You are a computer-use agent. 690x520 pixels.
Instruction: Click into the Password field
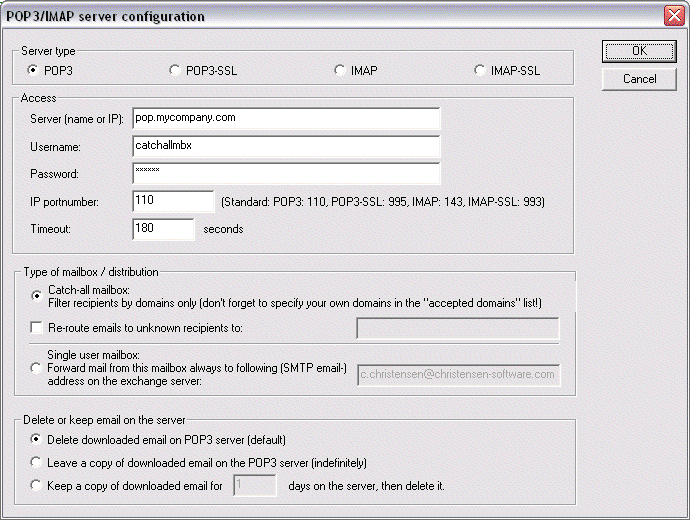pos(286,173)
